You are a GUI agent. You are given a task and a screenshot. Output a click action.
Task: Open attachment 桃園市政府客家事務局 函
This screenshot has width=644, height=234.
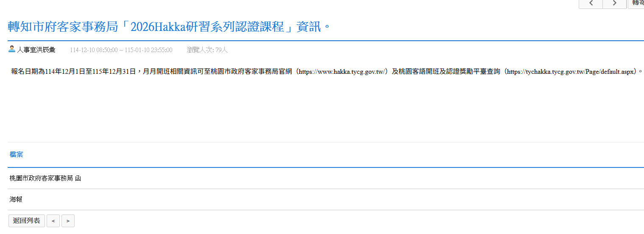45,178
